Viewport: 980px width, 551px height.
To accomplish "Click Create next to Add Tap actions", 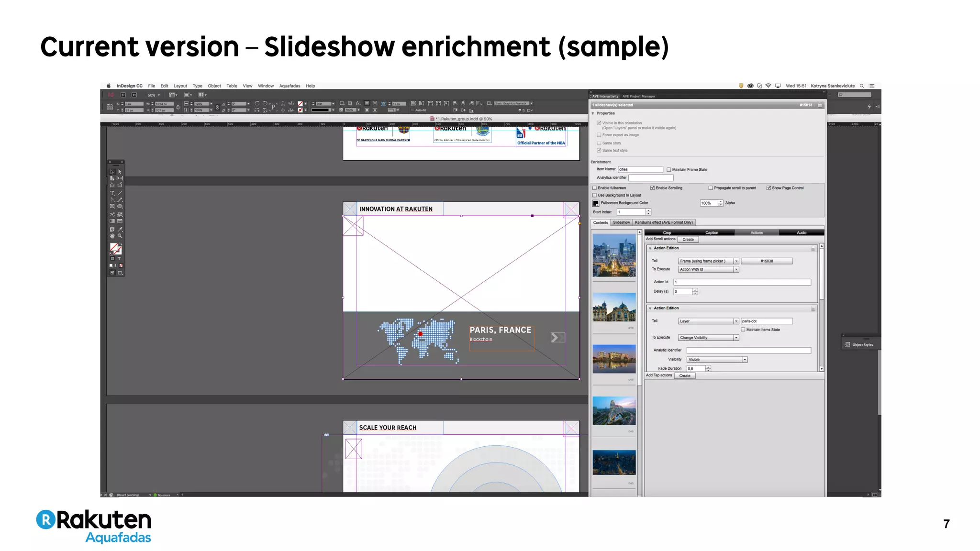I will (685, 375).
